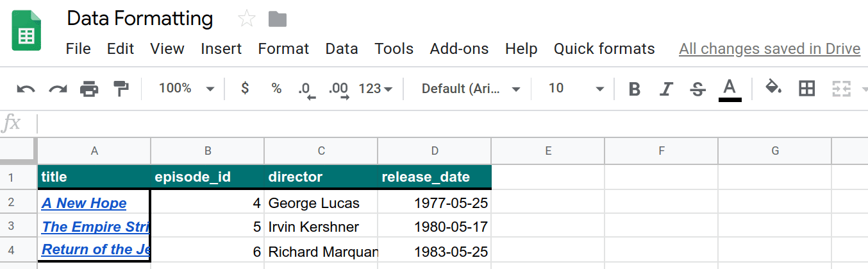
Task: Click the 'A New Hope' hyperlink
Action: pos(84,204)
